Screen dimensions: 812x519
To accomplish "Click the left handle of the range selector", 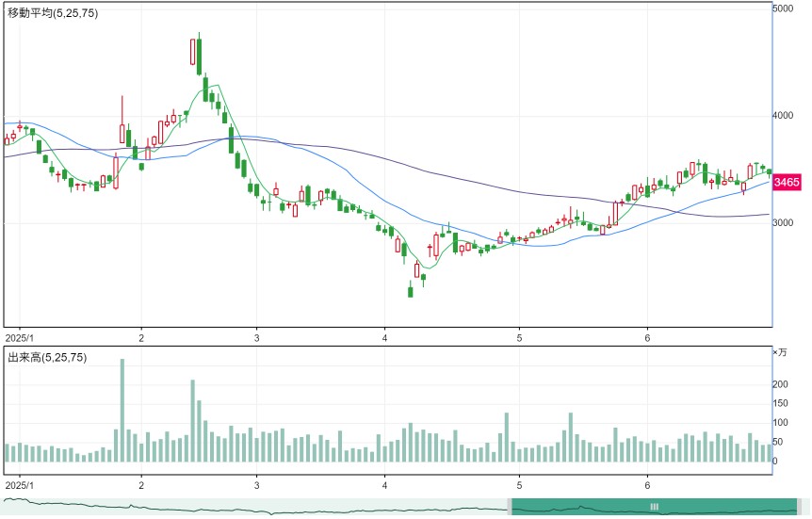I will [510, 507].
